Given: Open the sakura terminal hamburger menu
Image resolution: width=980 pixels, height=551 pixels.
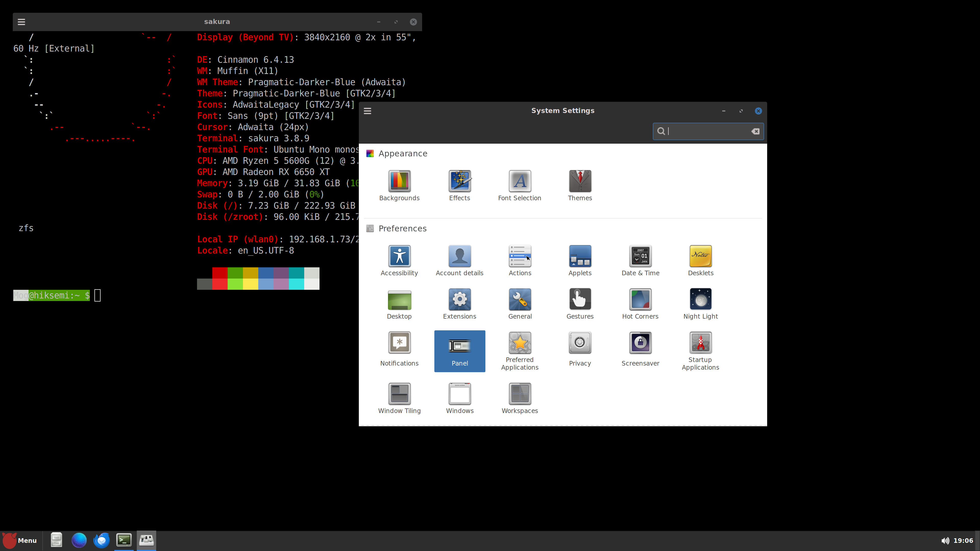Looking at the screenshot, I should 21,22.
